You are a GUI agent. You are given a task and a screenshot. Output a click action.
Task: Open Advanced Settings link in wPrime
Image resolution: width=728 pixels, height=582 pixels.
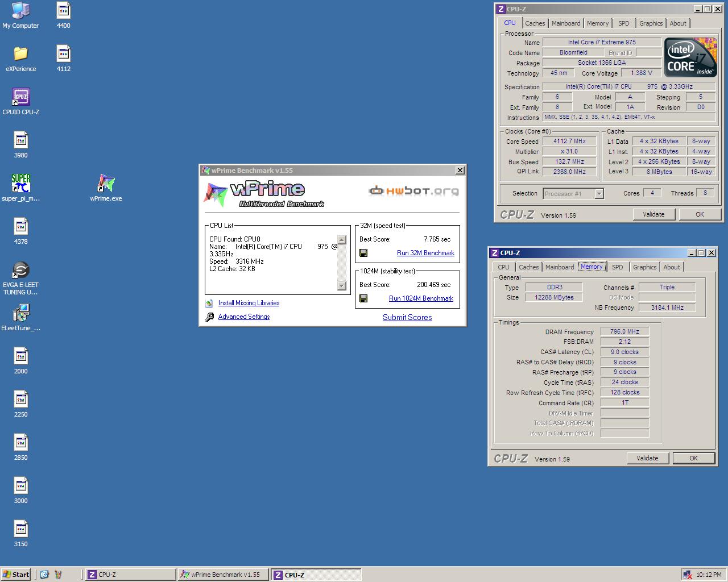click(244, 317)
